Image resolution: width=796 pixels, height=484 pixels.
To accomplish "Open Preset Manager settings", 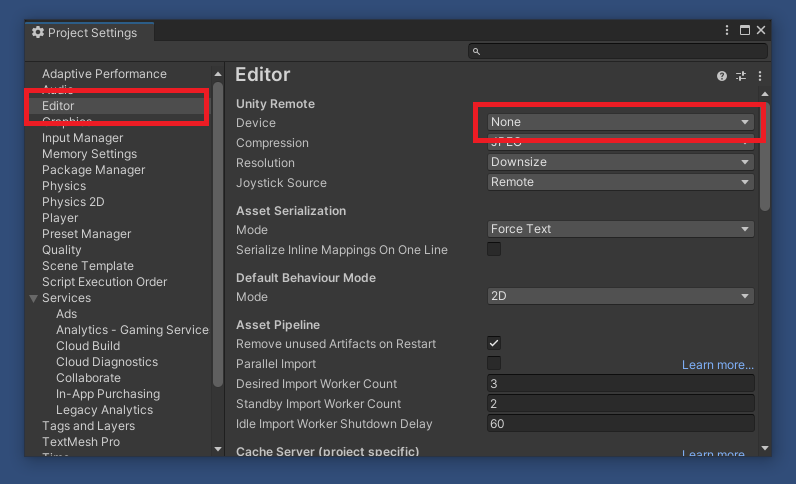I will (86, 234).
